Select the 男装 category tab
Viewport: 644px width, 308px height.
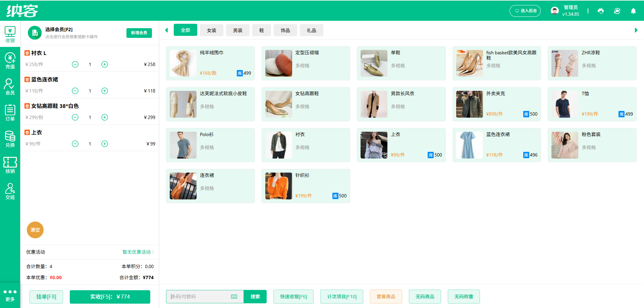pyautogui.click(x=238, y=30)
